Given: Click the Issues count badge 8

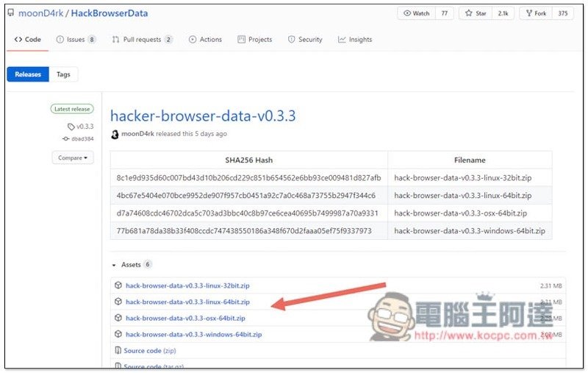Looking at the screenshot, I should [x=92, y=40].
